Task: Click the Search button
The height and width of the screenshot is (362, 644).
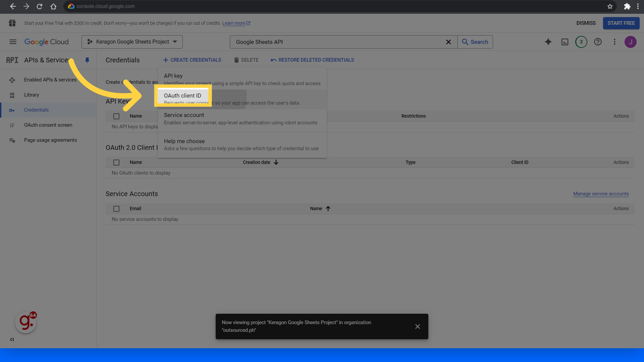Action: [475, 42]
